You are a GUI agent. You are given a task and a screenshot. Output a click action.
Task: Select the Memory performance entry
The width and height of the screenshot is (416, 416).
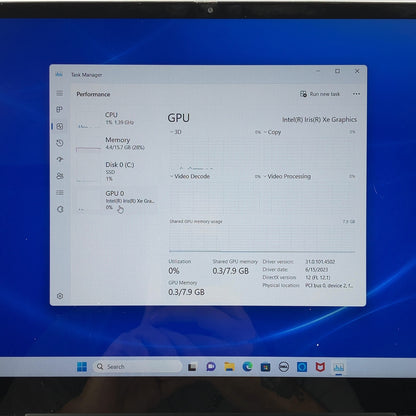click(x=116, y=143)
